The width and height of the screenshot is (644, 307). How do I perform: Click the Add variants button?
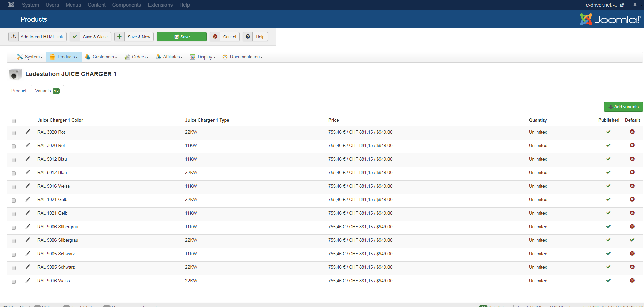[623, 107]
